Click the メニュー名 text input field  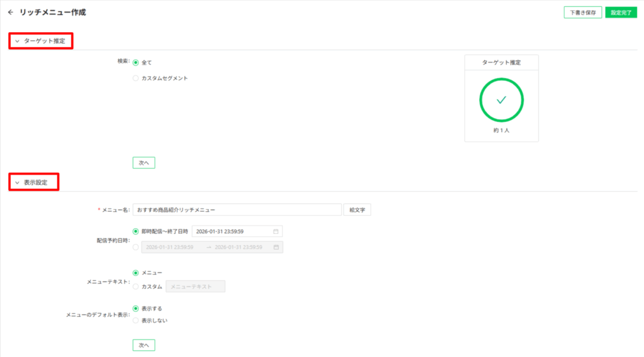(236, 210)
